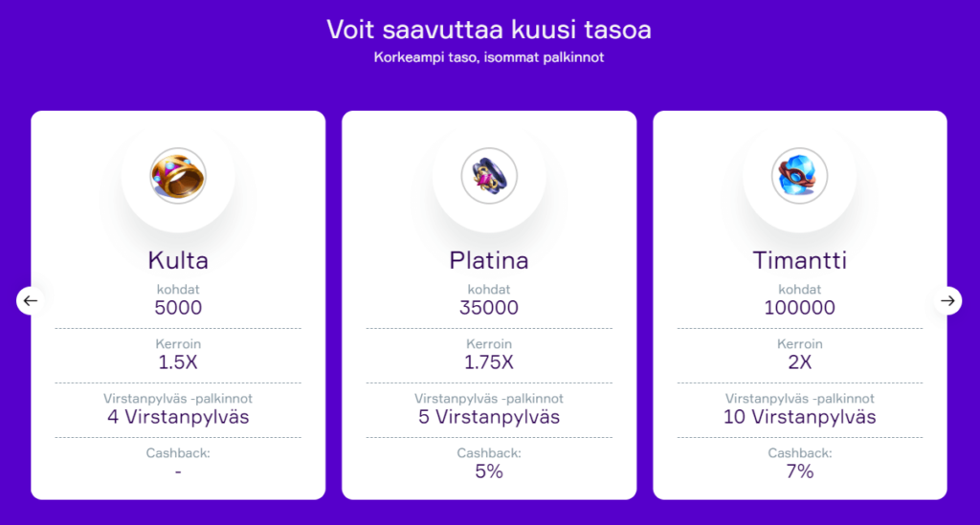Select the Kulta level title

click(178, 260)
